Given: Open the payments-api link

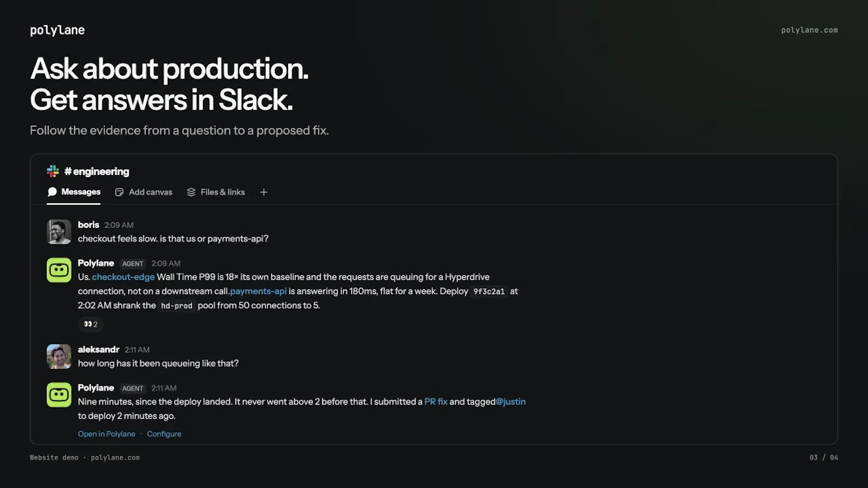Looking at the screenshot, I should click(x=258, y=291).
